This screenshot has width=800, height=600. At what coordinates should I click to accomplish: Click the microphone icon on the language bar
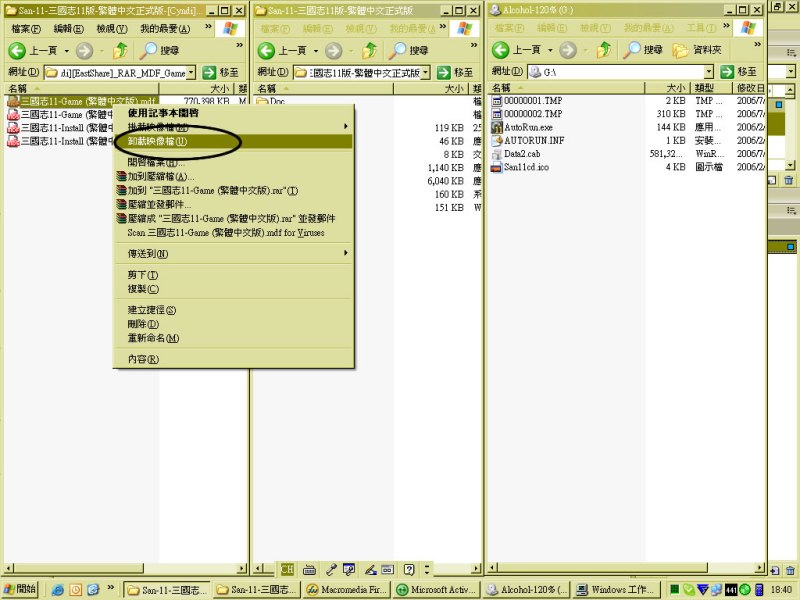click(x=331, y=569)
